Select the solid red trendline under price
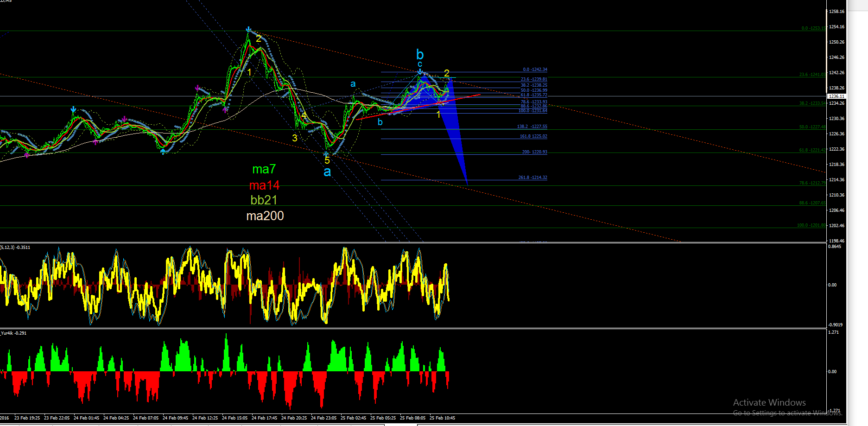 click(418, 107)
